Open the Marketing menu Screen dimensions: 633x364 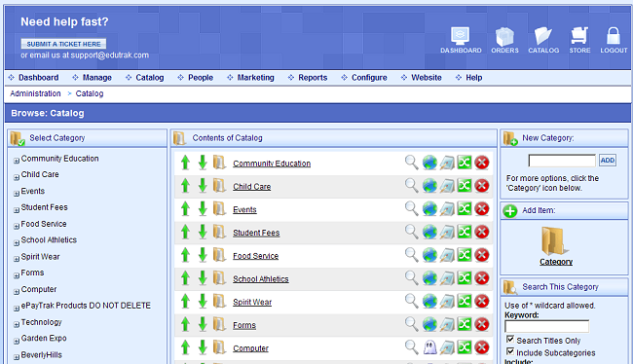[255, 78]
